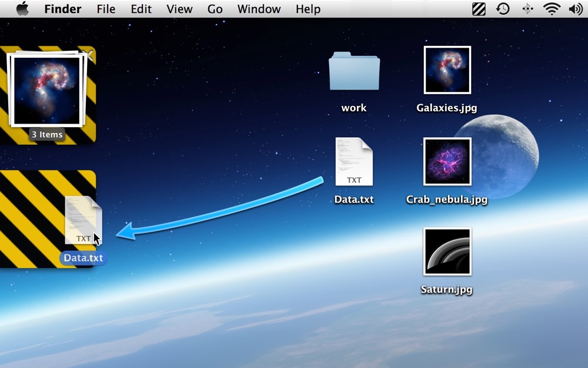588x368 pixels.
Task: Open the Window menu
Action: pos(259,9)
